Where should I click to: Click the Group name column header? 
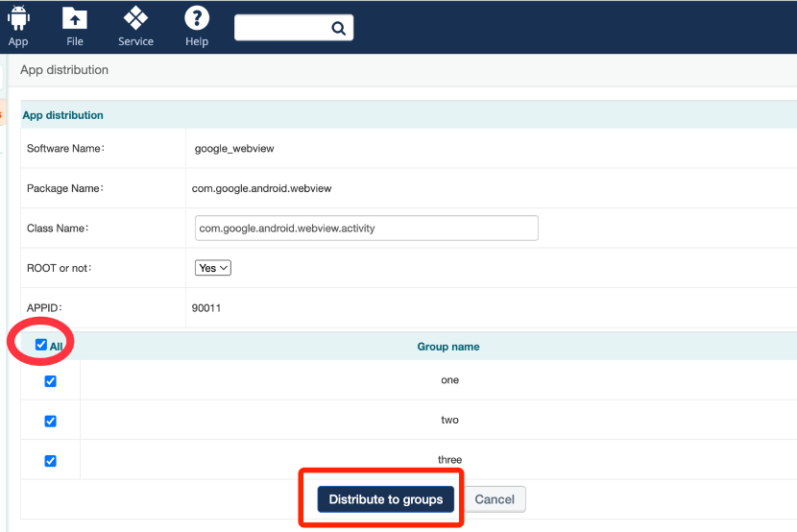tap(448, 347)
